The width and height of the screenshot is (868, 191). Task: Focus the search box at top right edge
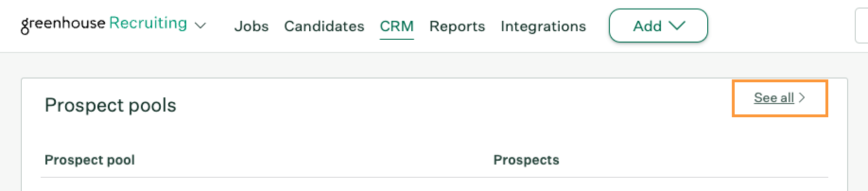click(861, 26)
